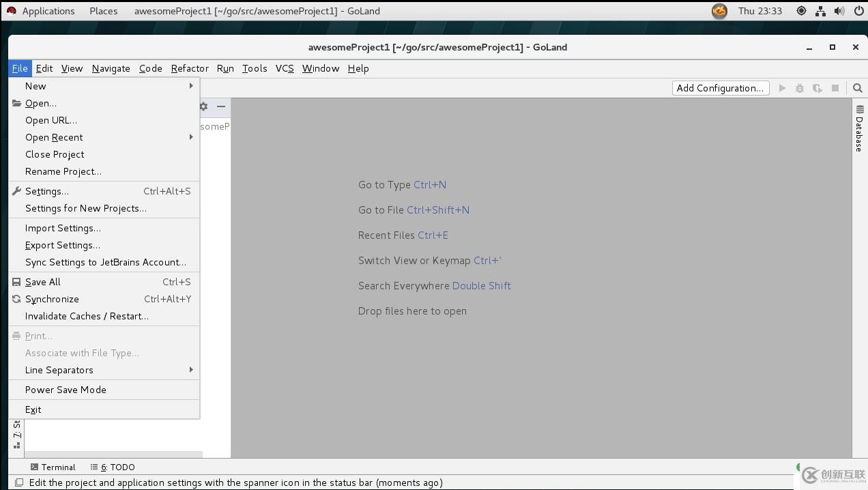
Task: Click the Debug bug icon in toolbar
Action: 800,88
